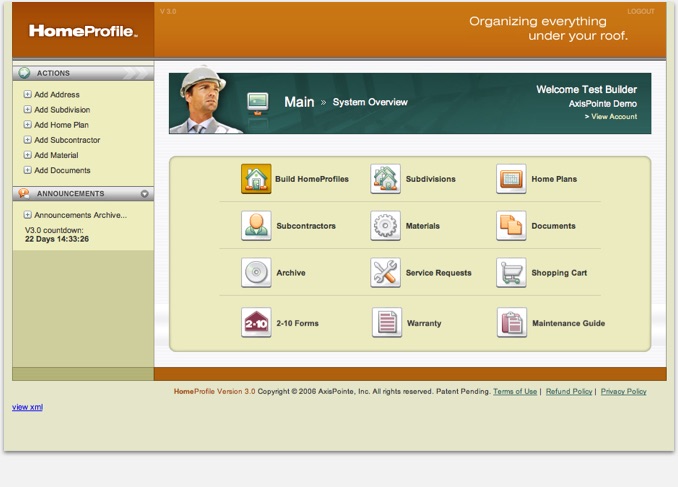
Task: Open the Warranty document icon
Action: click(x=387, y=323)
